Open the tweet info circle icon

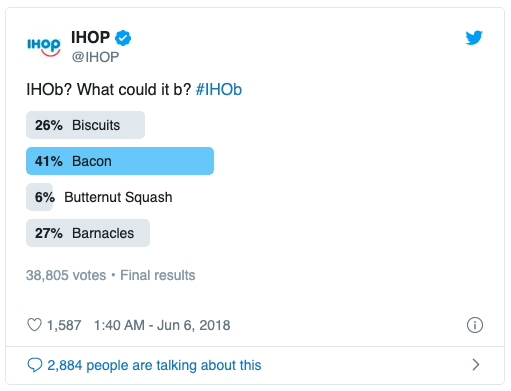[475, 325]
